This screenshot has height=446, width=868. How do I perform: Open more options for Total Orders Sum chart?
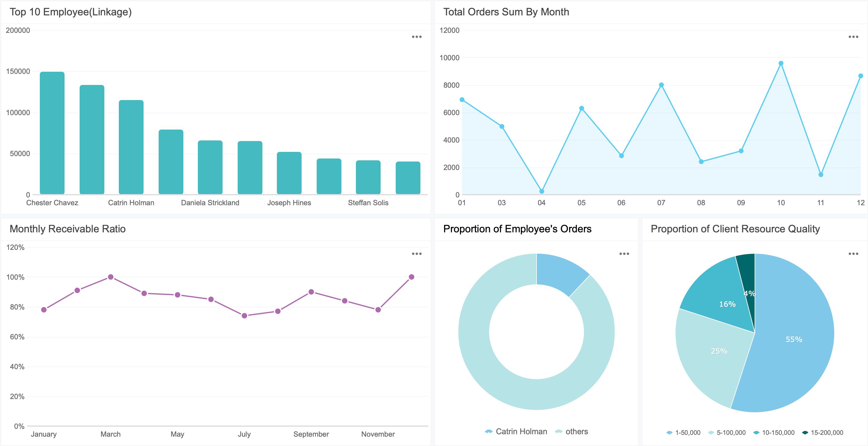tap(853, 37)
